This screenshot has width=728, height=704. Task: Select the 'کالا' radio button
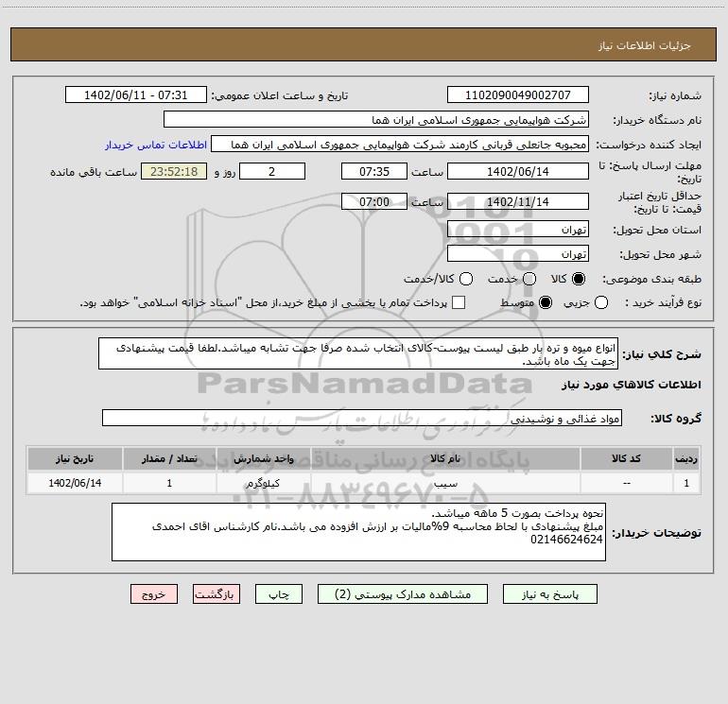coord(579,279)
